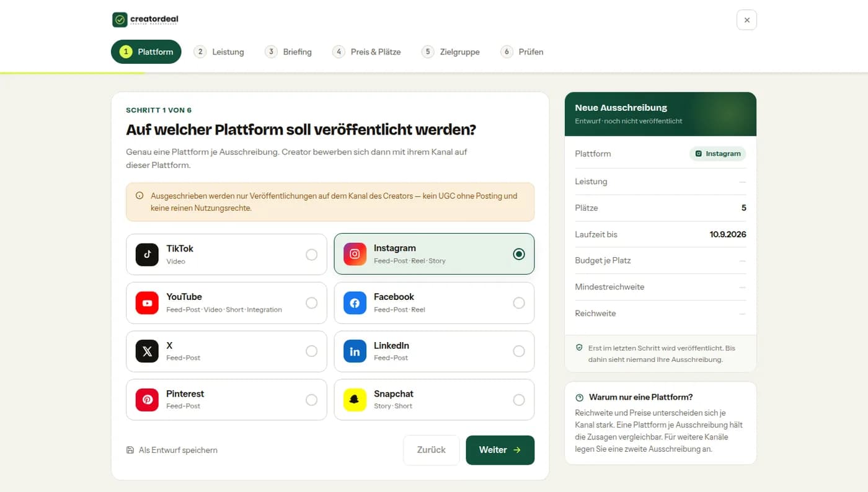
Task: Go to the Zielgruppe step
Action: [451, 52]
